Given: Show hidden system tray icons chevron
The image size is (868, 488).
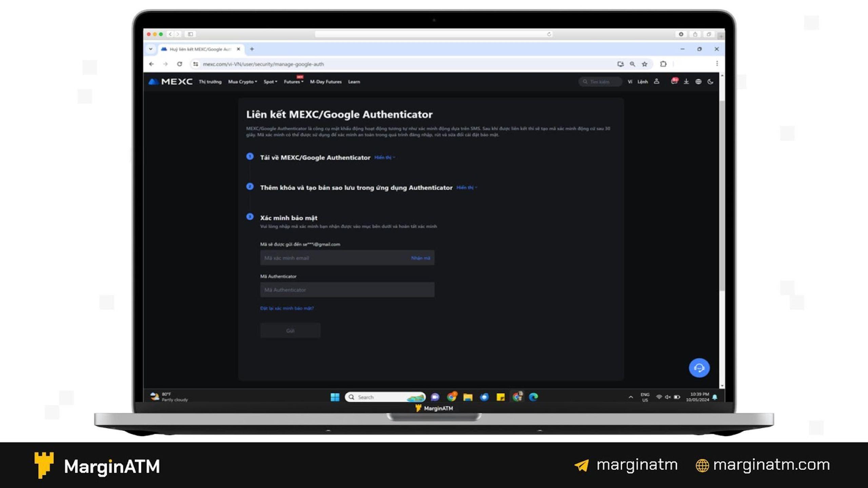Looking at the screenshot, I should [631, 397].
